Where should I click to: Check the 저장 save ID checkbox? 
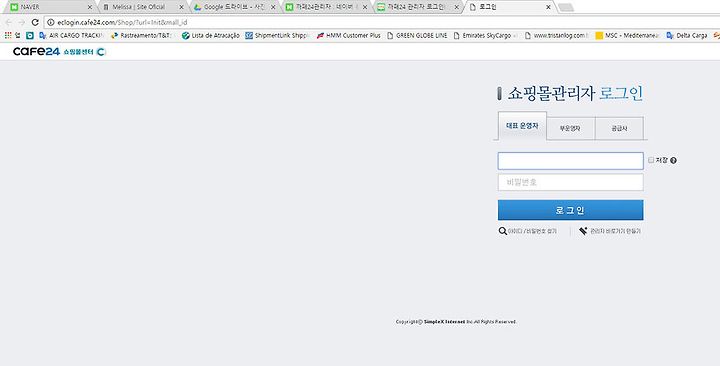click(651, 160)
